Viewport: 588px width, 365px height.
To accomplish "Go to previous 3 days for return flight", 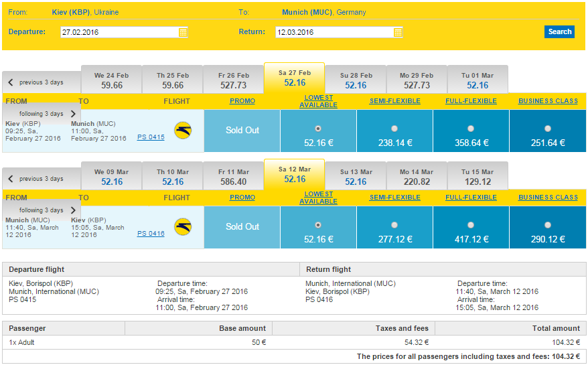I will click(x=36, y=179).
